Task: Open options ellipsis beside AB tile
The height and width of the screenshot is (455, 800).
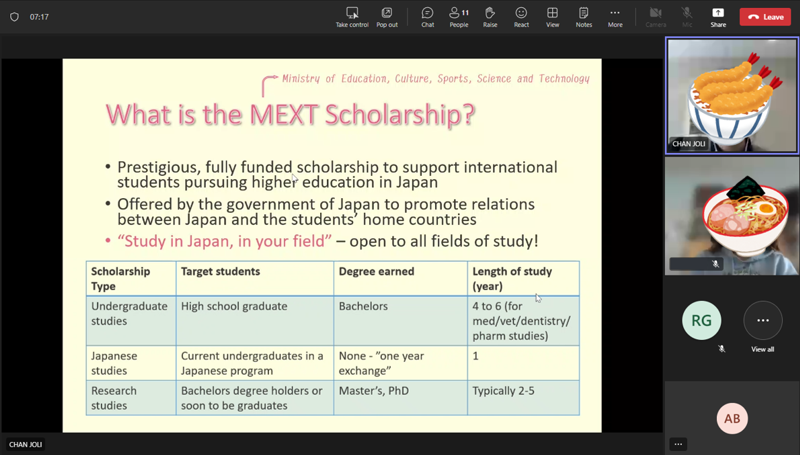Action: pos(678,444)
